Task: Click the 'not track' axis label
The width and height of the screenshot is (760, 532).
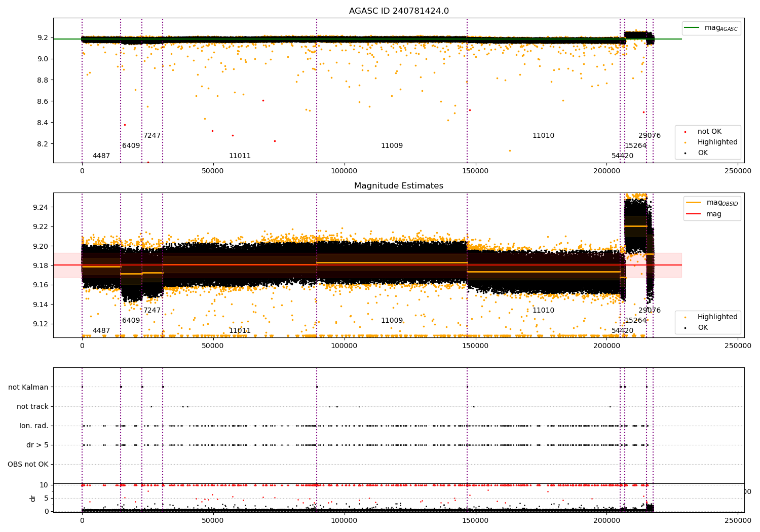Action: coord(32,406)
